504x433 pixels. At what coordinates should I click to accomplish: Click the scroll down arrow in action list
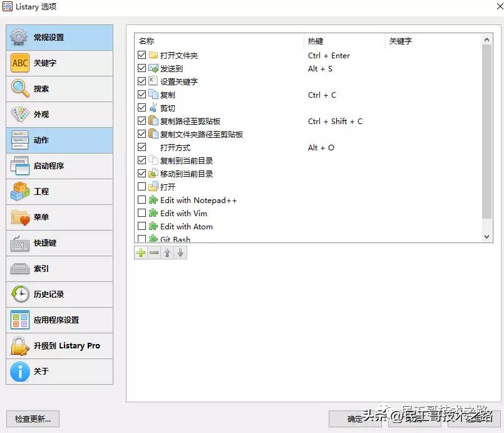[486, 237]
